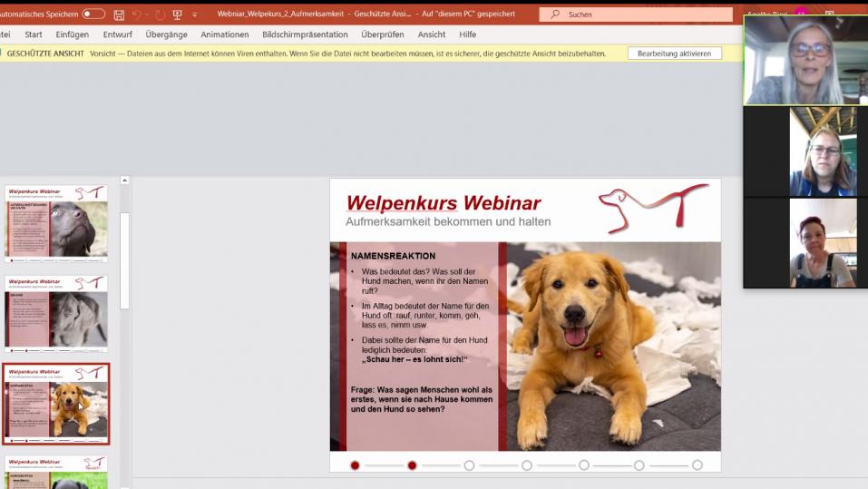
Task: Open the ribbon display options icon
Action: point(829,12)
